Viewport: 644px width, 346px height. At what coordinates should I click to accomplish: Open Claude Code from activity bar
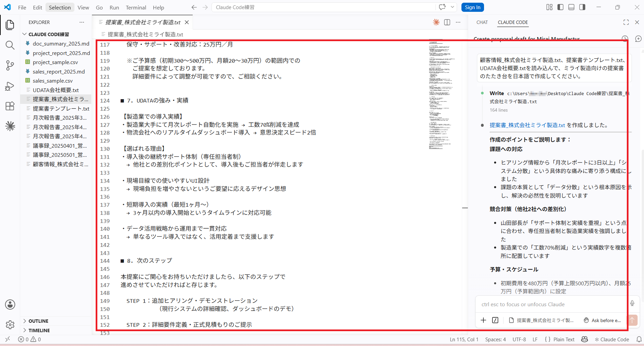pyautogui.click(x=10, y=126)
